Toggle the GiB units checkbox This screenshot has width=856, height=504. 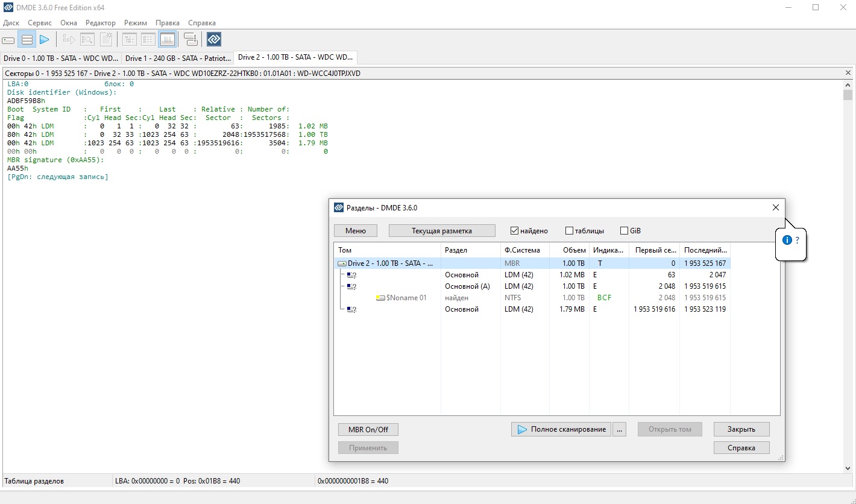coord(624,231)
